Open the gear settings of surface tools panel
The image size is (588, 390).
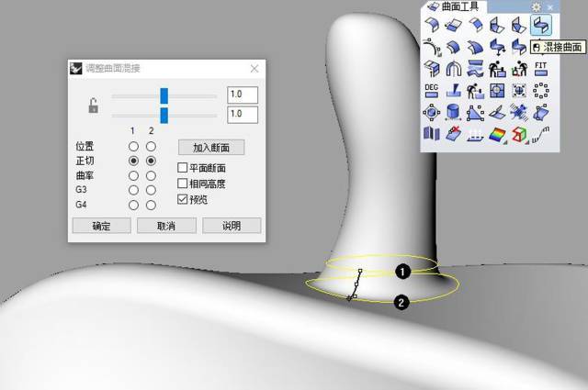[x=537, y=6]
